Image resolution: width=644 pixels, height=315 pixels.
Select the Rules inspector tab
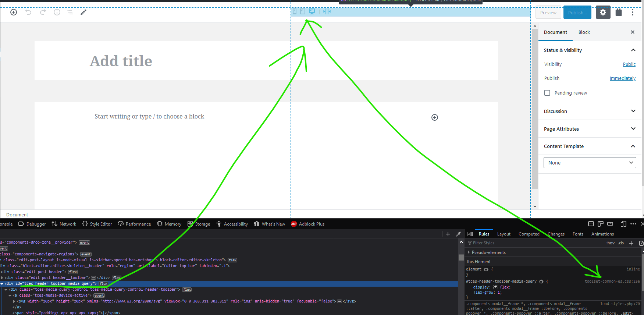pyautogui.click(x=484, y=234)
